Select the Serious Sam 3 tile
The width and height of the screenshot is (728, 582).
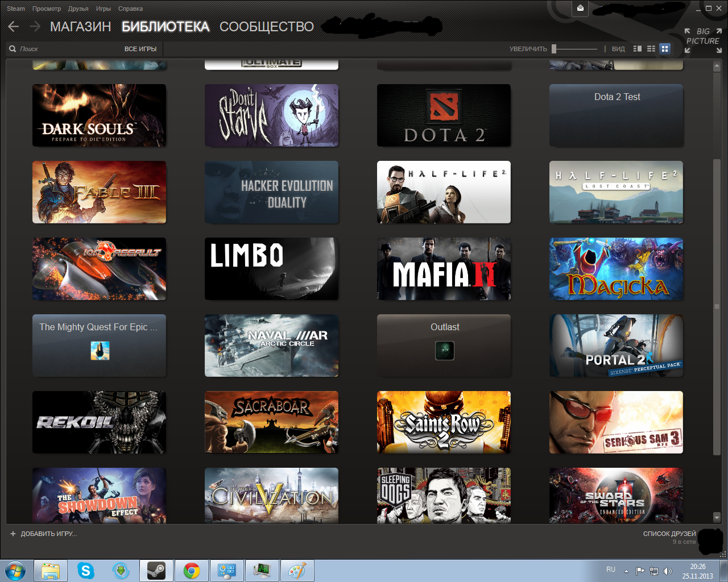coord(616,422)
